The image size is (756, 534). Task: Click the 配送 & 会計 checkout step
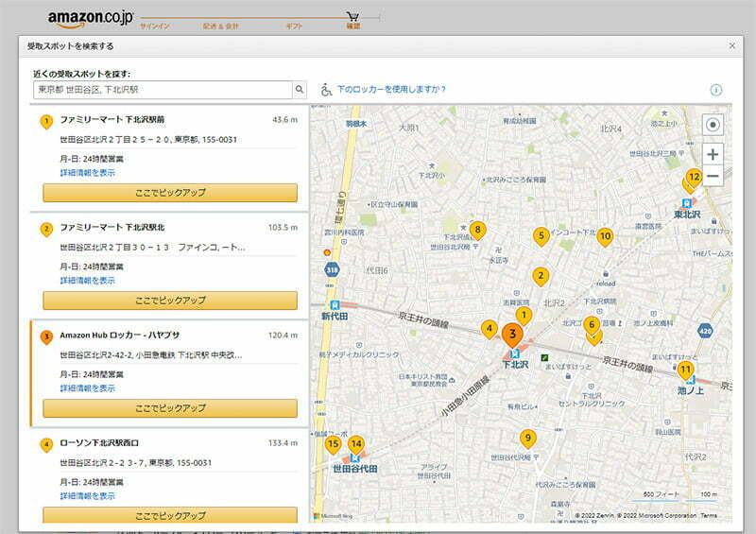(x=220, y=26)
